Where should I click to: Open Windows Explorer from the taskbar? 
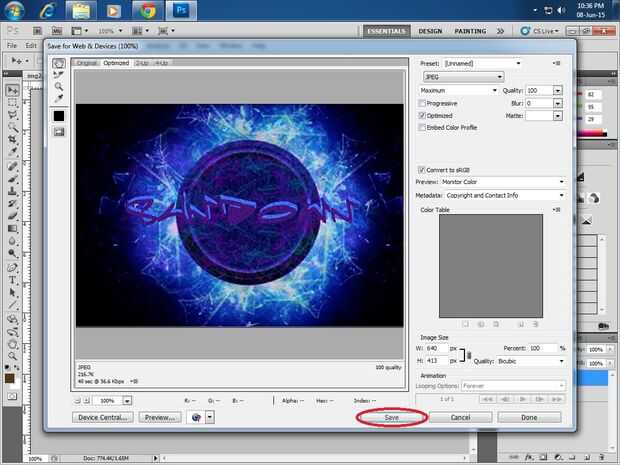point(81,11)
